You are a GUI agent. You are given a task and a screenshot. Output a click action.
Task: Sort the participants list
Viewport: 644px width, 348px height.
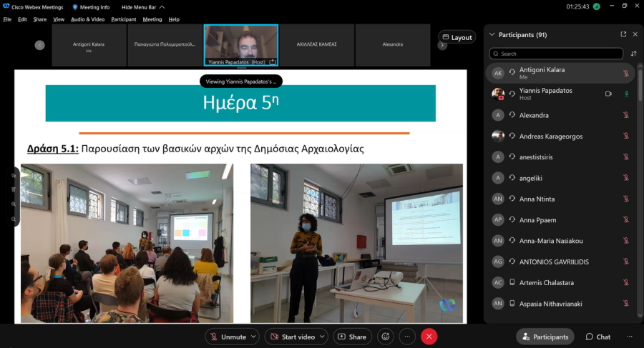(633, 54)
